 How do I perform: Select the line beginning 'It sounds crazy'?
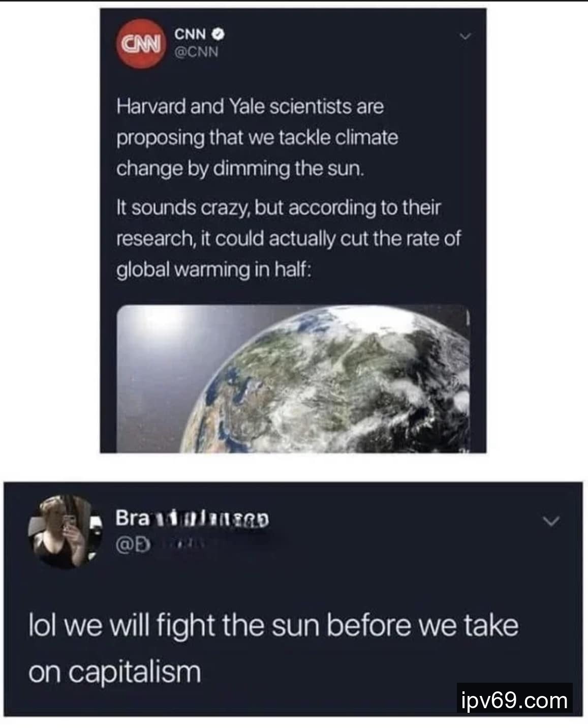pyautogui.click(x=279, y=208)
